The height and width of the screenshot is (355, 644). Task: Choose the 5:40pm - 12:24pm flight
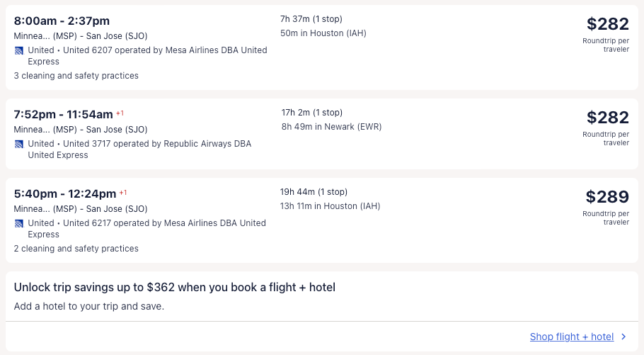tap(64, 194)
